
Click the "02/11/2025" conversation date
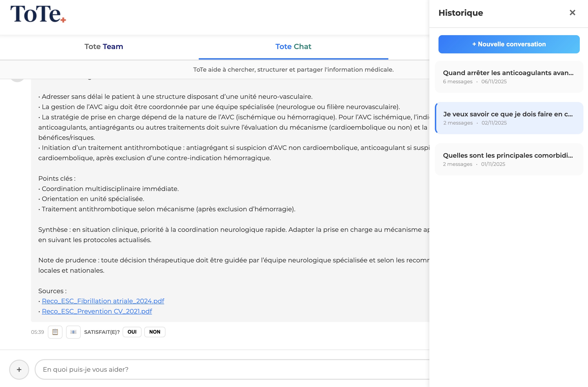494,123
